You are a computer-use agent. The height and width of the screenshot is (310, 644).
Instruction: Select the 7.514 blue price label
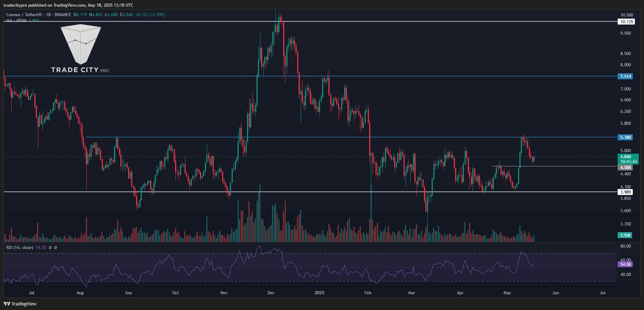[x=625, y=76]
